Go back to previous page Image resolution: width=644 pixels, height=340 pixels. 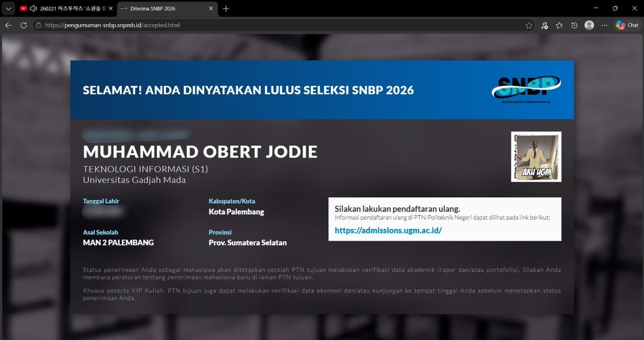point(8,25)
